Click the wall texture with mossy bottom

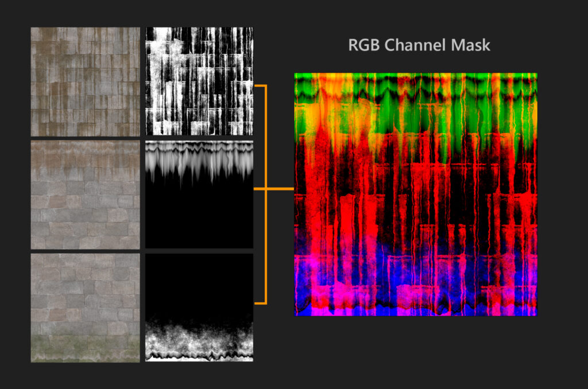coord(85,308)
